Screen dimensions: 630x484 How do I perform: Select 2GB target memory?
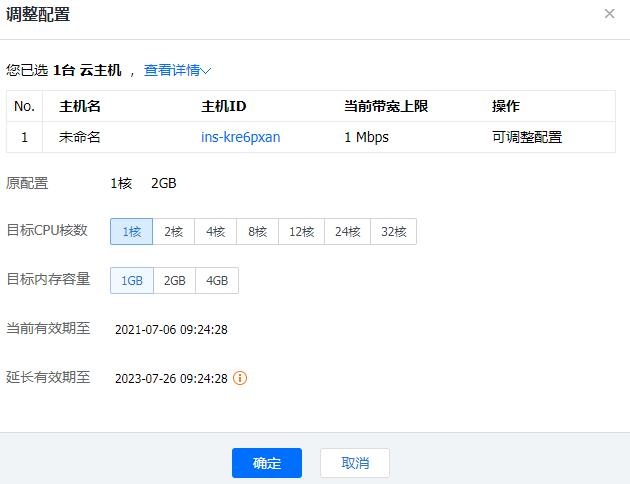[174, 280]
